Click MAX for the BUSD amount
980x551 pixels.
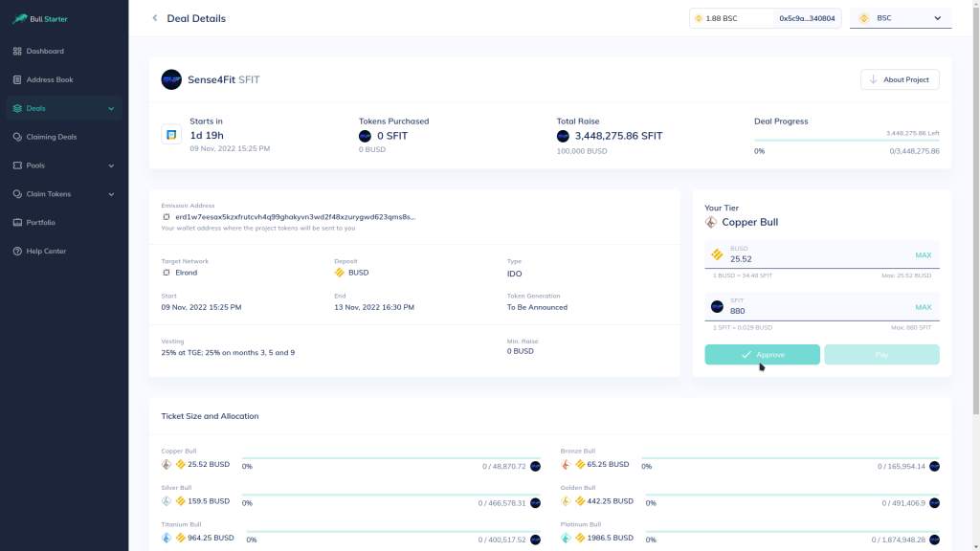tap(924, 254)
